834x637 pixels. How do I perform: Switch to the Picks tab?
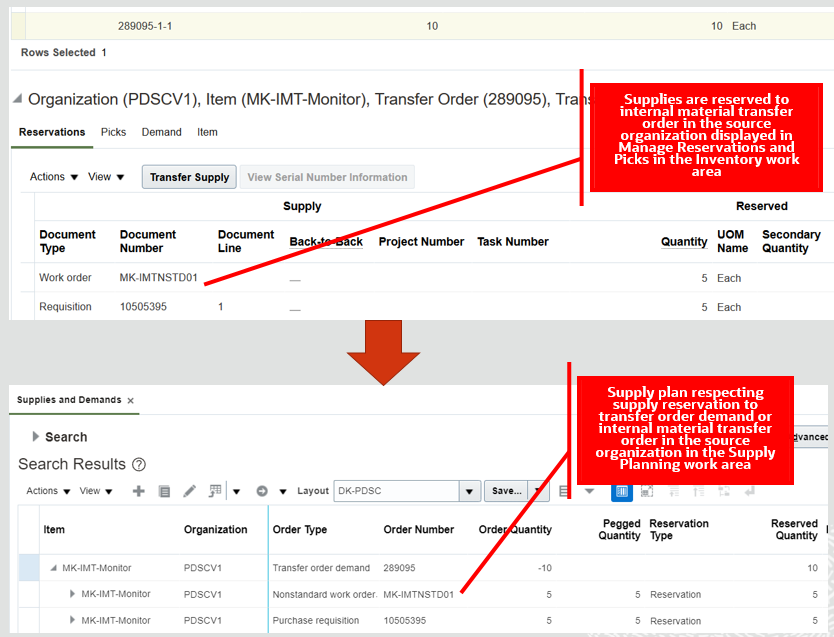click(x=113, y=132)
